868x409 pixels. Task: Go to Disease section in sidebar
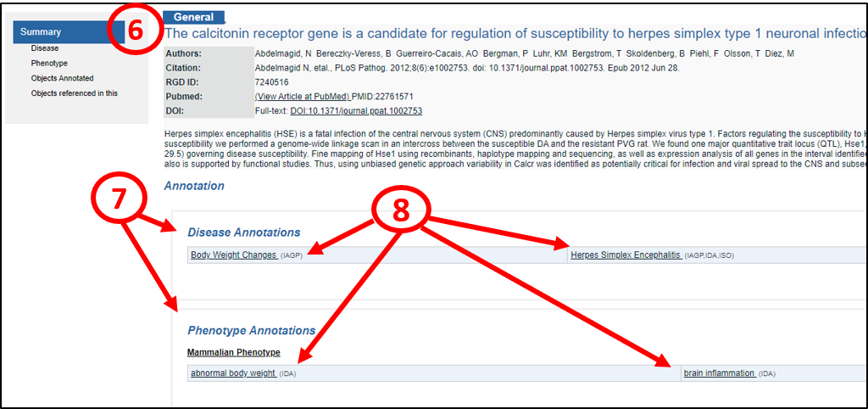45,48
